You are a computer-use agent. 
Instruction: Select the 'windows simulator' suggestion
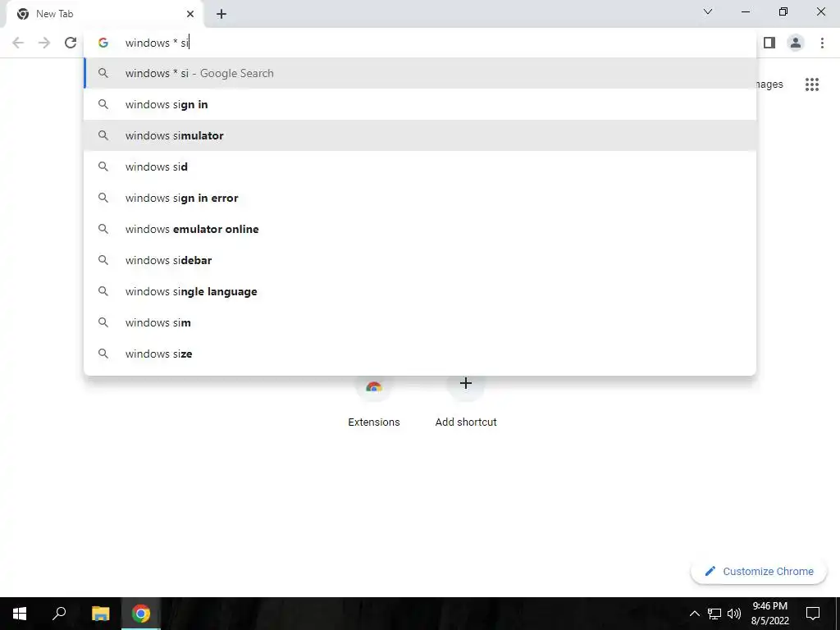[x=420, y=135]
